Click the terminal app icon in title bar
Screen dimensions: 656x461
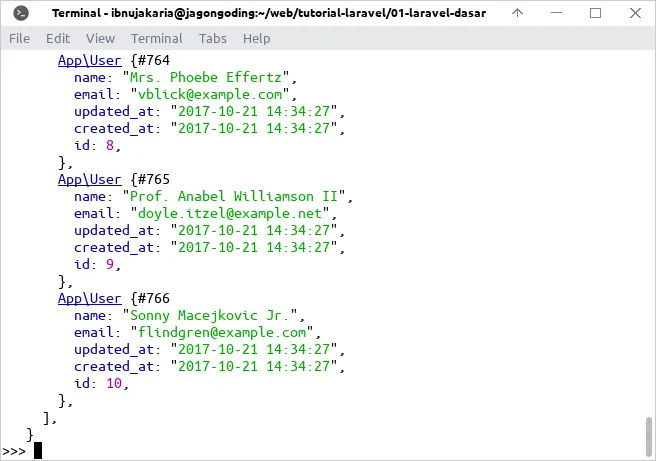(x=21, y=13)
